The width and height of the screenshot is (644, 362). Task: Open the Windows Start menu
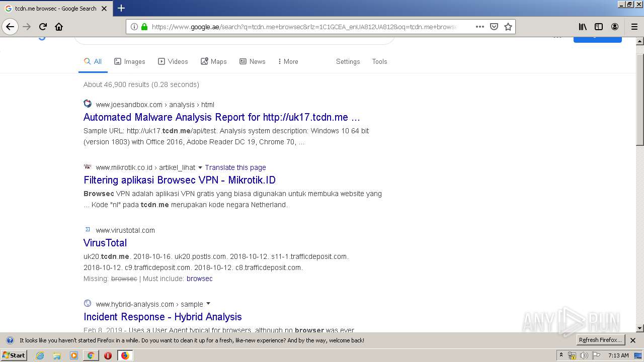click(14, 355)
